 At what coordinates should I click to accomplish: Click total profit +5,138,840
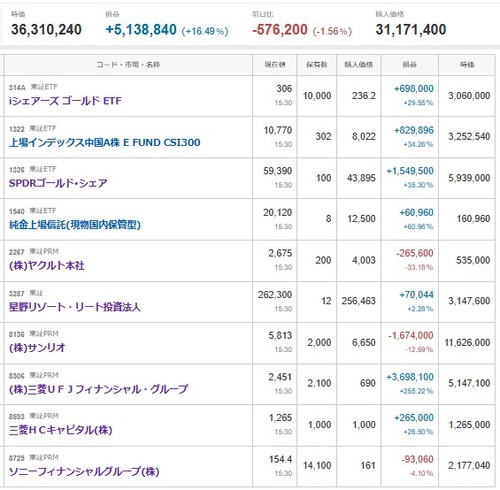click(141, 29)
